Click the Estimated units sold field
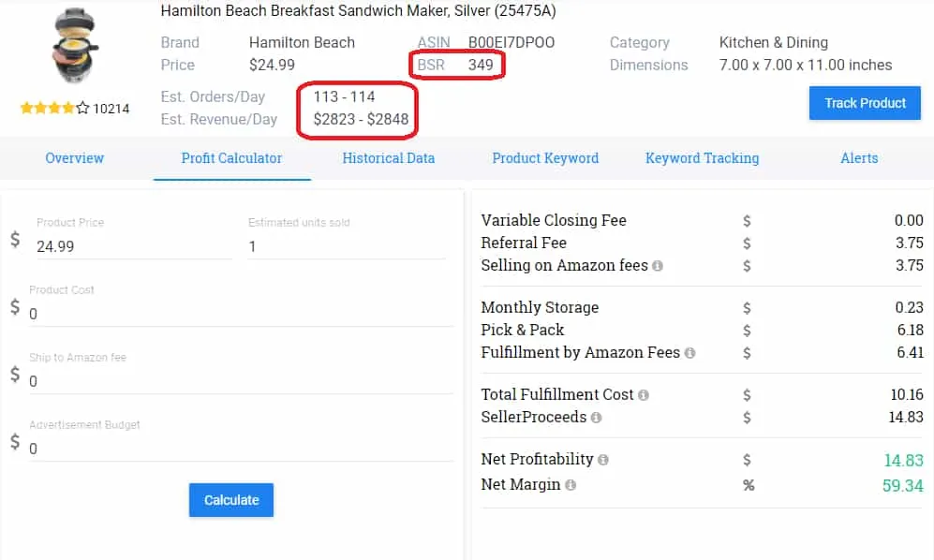This screenshot has height=560, width=934. [x=345, y=246]
